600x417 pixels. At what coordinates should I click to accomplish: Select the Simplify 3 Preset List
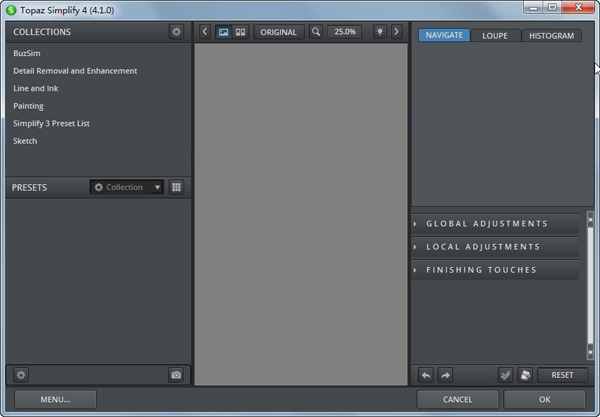coord(51,124)
